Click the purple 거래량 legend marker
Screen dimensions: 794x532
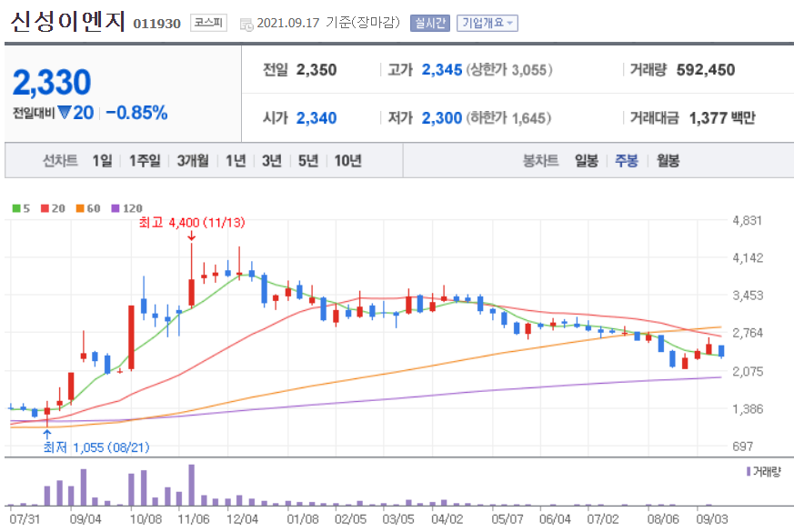point(749,471)
